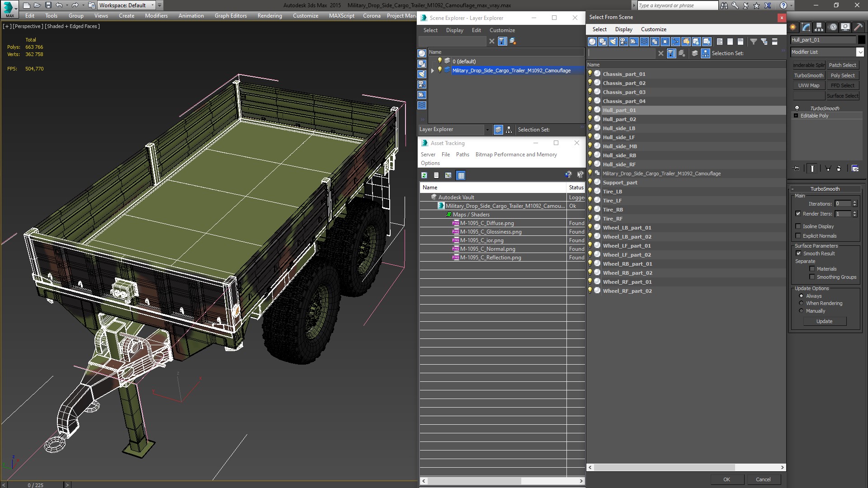The width and height of the screenshot is (868, 488).
Task: Toggle space warps filter in Select From Scene
Action: (644, 42)
